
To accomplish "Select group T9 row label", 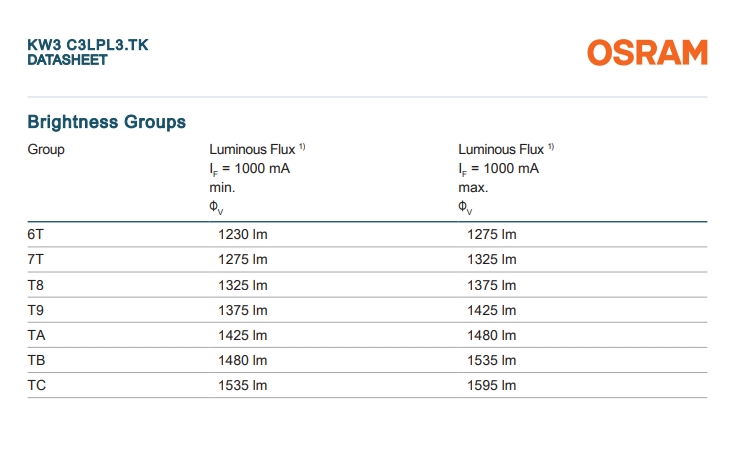I will point(36,310).
